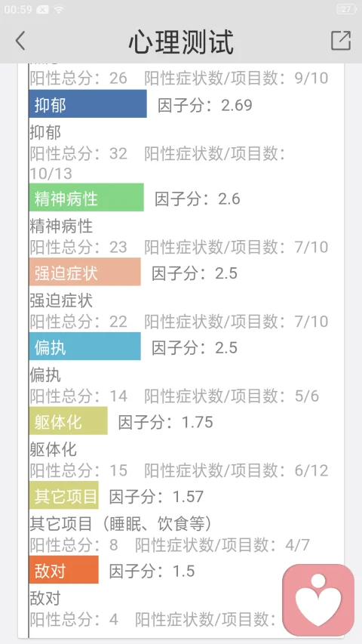
Task: Open the share/export icon at top right
Action: [x=341, y=41]
